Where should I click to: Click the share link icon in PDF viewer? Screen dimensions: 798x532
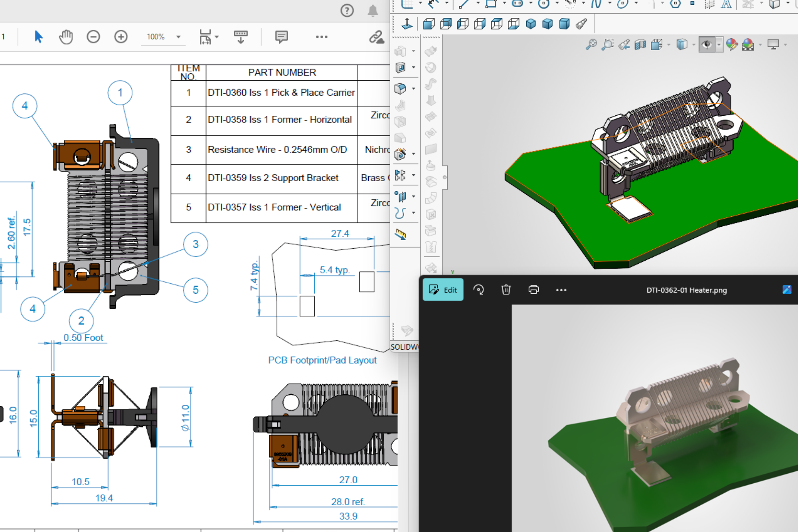pos(376,37)
